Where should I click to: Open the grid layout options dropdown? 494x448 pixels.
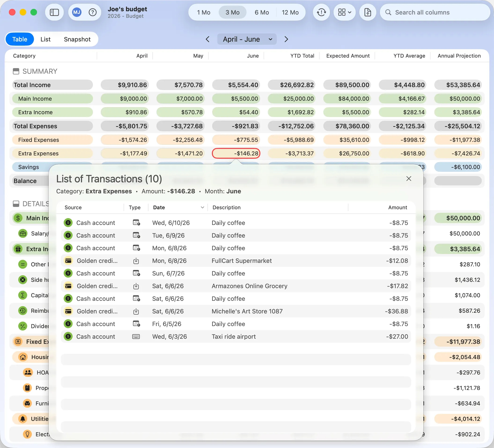point(344,12)
